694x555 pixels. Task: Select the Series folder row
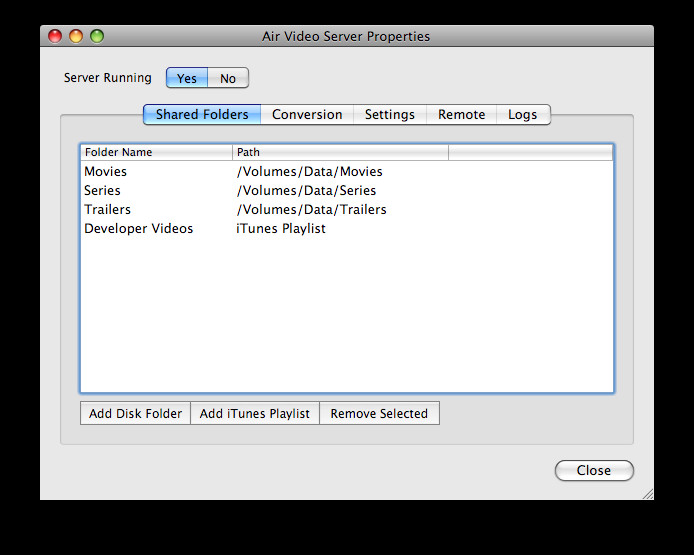click(347, 190)
